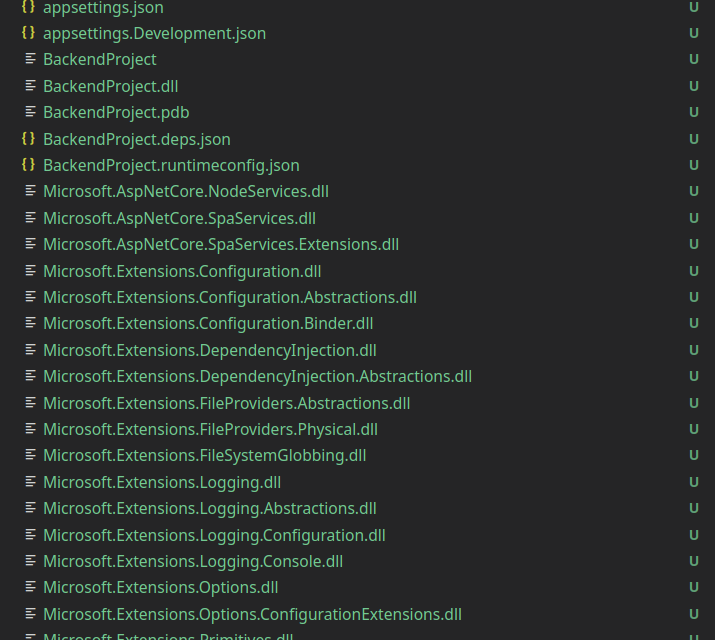Select Microsoft.Extensions.DependencyInjection.Abstractions.dll

[x=257, y=376]
